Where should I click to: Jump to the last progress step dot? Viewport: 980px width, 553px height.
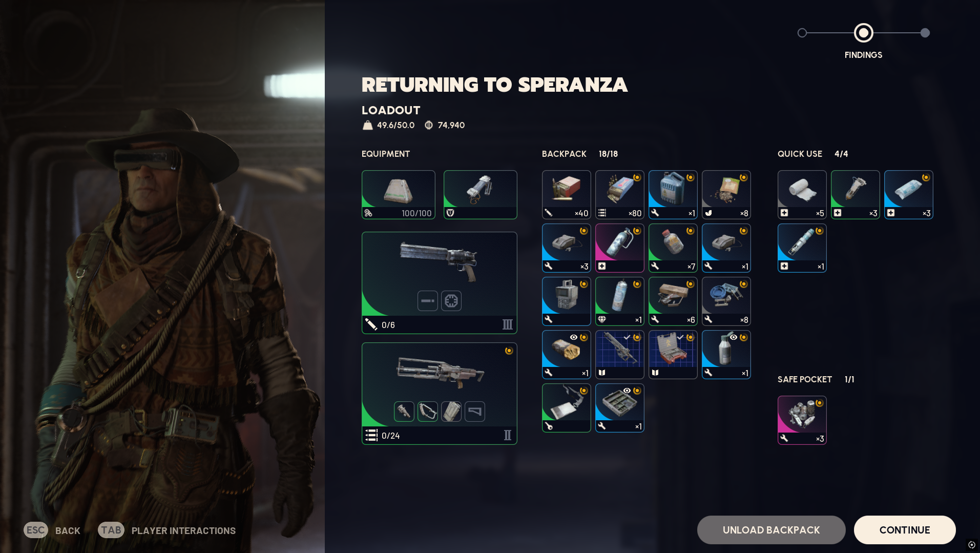925,33
